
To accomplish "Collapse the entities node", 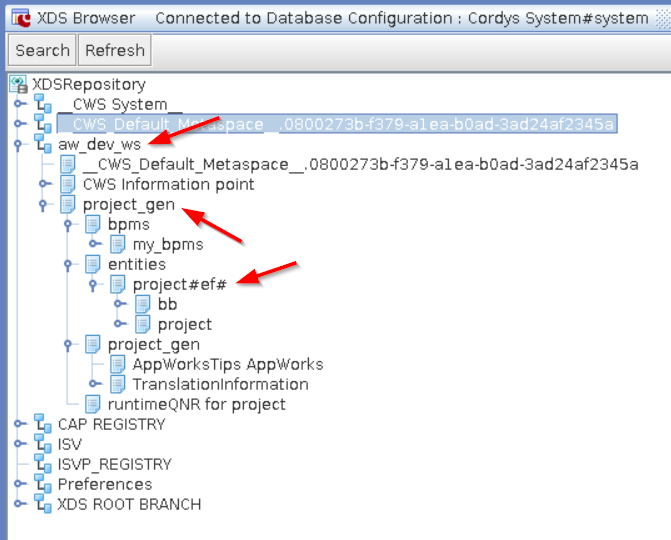I will (x=68, y=265).
